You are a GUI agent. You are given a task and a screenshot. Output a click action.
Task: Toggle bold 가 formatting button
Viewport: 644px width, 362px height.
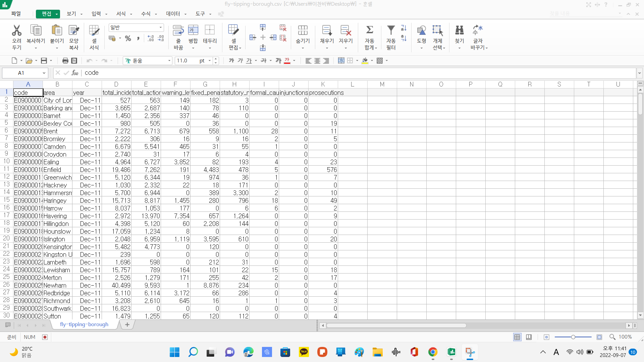point(231,61)
